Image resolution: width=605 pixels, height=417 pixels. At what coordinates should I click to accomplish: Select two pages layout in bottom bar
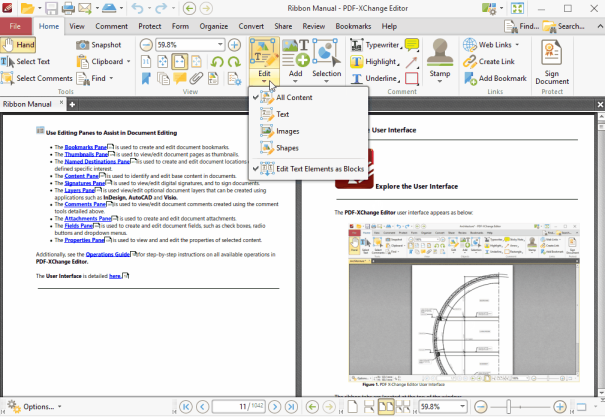pyautogui.click(x=386, y=406)
